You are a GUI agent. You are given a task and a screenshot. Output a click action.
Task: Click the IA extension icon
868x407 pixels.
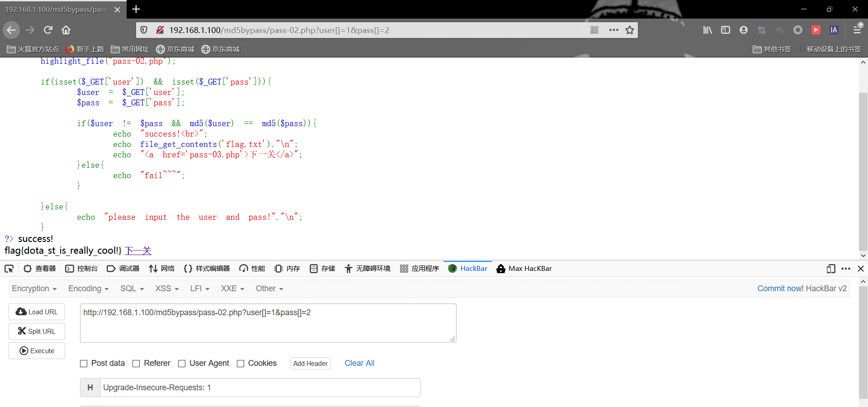pos(834,30)
